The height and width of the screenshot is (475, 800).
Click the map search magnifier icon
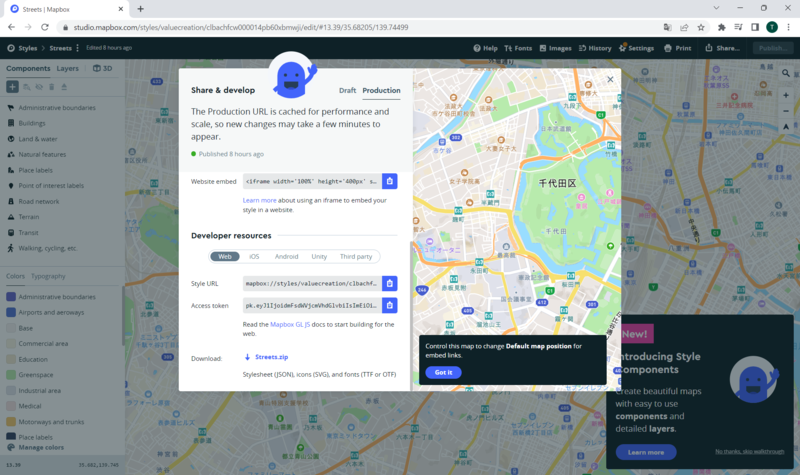786,73
